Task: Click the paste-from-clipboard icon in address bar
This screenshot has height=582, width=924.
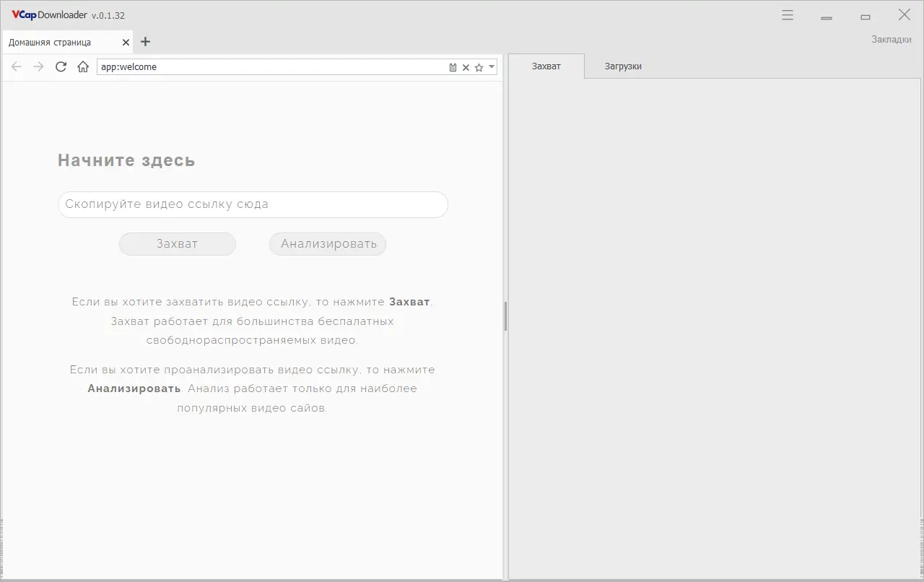Action: pos(453,66)
